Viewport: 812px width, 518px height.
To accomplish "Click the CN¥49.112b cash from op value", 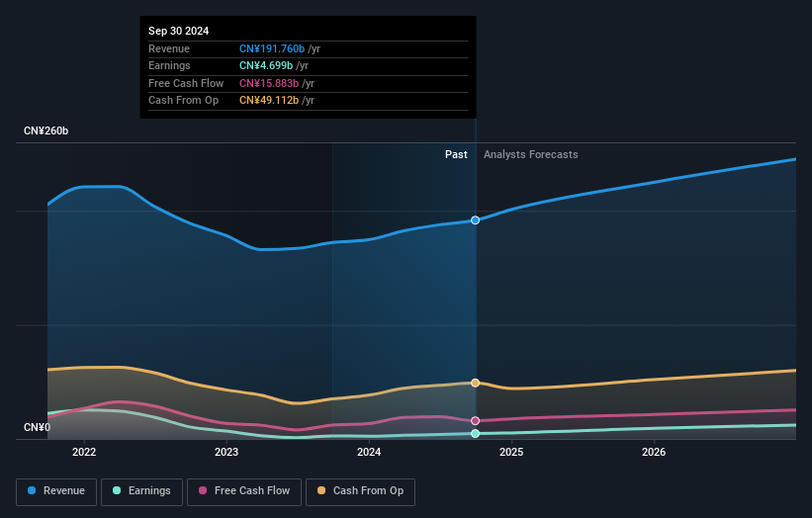I will 269,101.
